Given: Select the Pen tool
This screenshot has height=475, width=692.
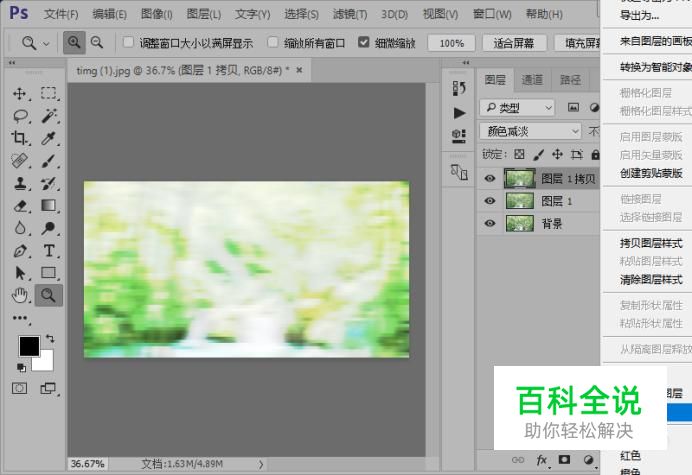Looking at the screenshot, I should (20, 251).
